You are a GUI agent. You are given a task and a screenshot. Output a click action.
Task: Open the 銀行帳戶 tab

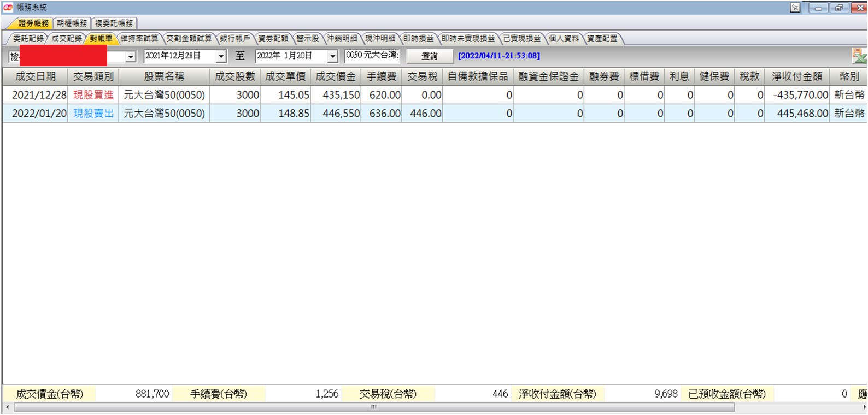pyautogui.click(x=235, y=38)
